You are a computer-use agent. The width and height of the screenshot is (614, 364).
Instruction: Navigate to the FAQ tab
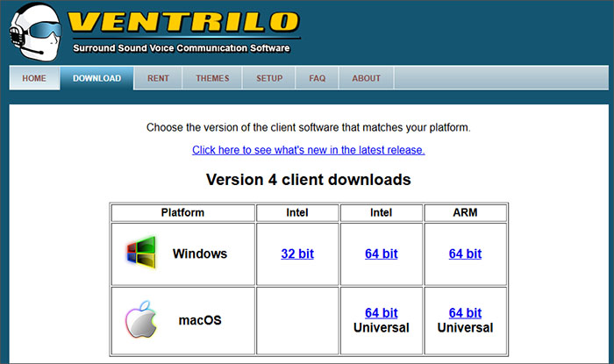pyautogui.click(x=317, y=78)
